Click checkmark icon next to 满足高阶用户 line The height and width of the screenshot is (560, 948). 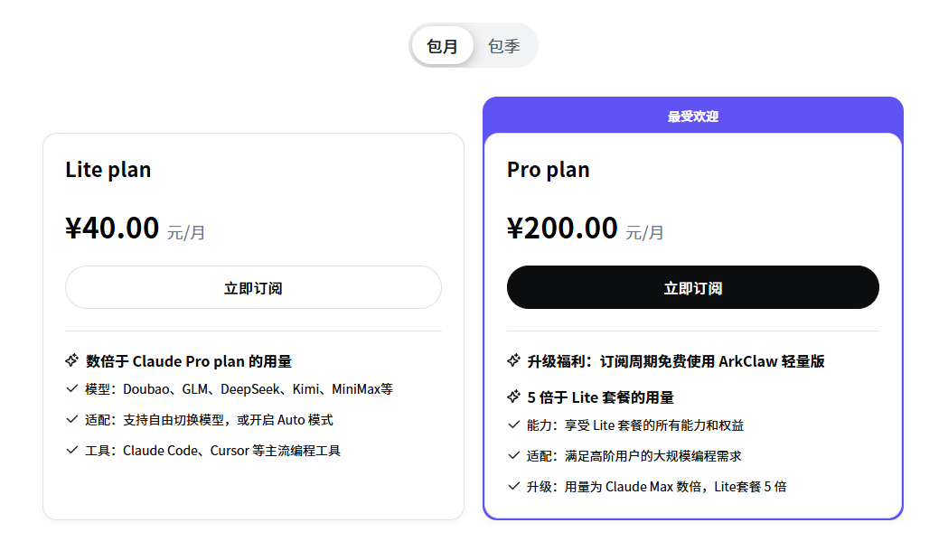point(513,456)
